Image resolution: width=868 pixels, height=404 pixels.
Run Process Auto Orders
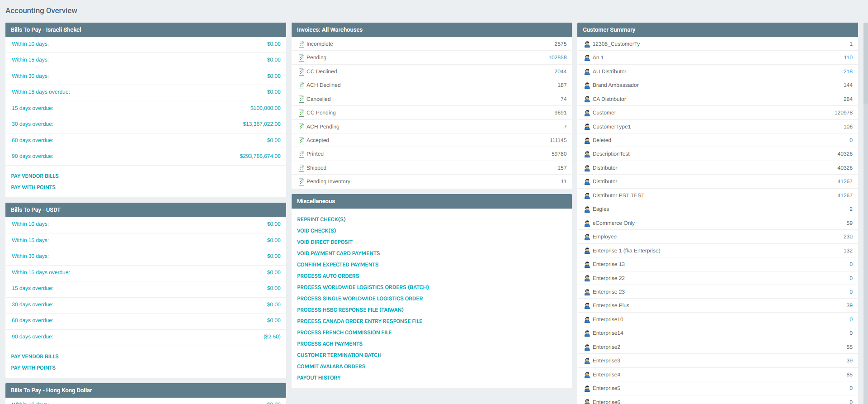[328, 276]
